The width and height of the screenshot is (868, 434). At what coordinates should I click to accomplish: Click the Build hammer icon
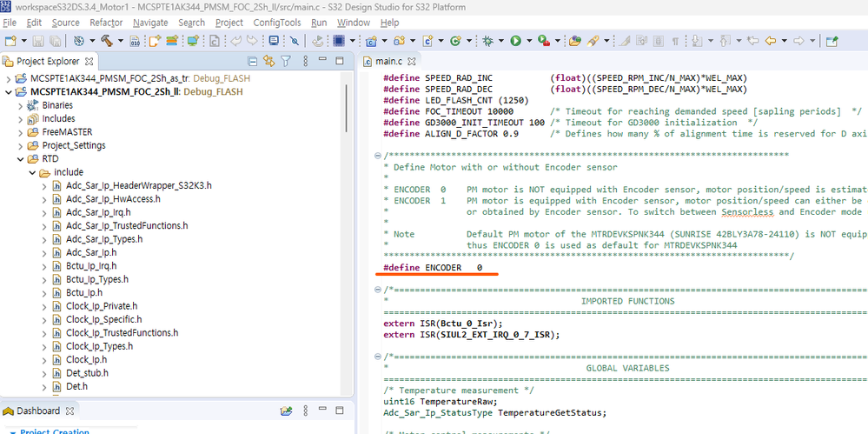coord(106,41)
